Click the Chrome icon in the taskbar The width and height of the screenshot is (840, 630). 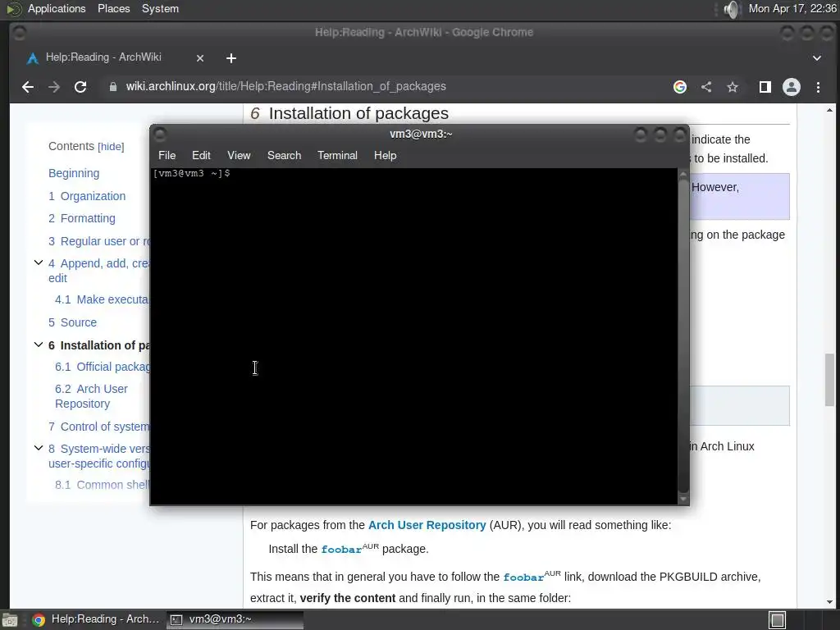(x=38, y=620)
